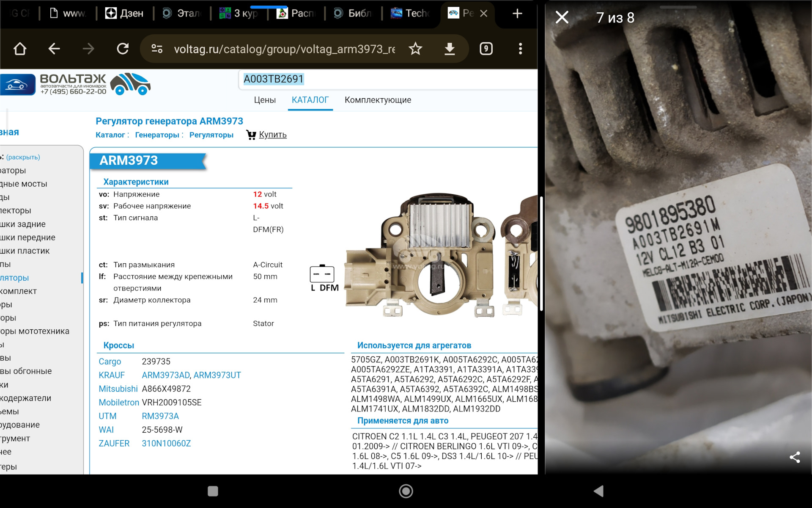Switch to the Tech tab

point(410,14)
